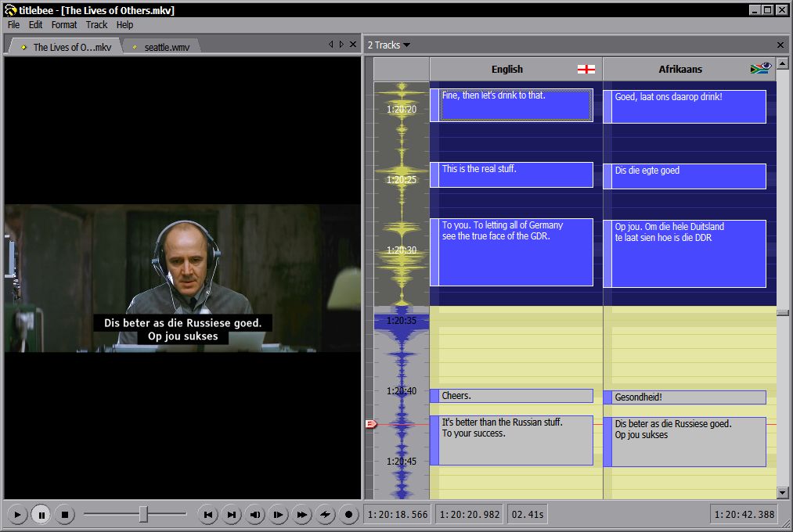
Task: Click the 1:20:30 timestamp on waveform
Action: point(402,250)
